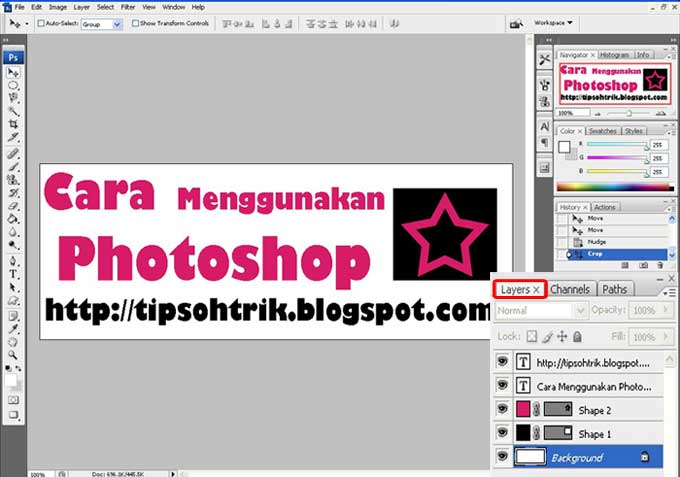Select the History Brush tool

[x=13, y=193]
